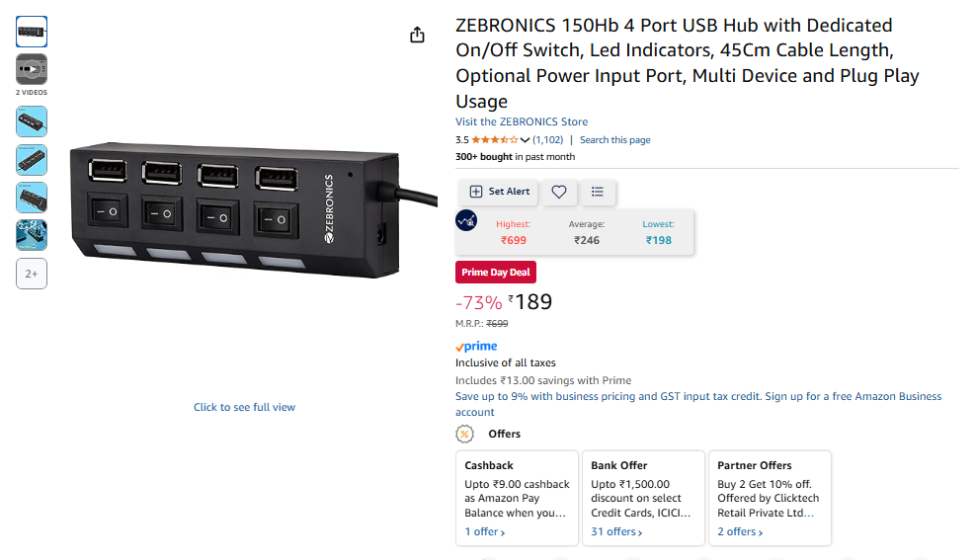976x560 pixels.
Task: Show more images via 2+ thumbnail
Action: (32, 274)
